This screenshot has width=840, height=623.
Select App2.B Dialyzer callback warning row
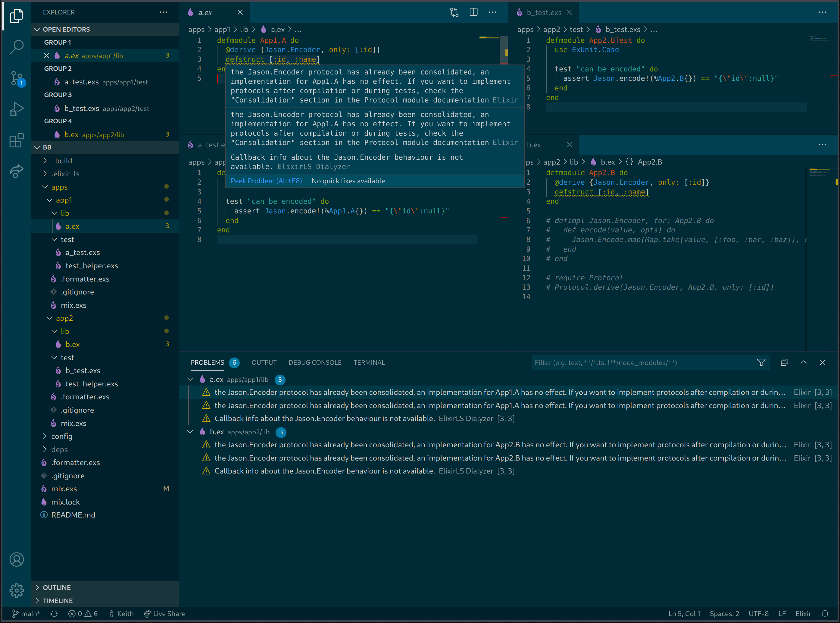pyautogui.click(x=509, y=471)
